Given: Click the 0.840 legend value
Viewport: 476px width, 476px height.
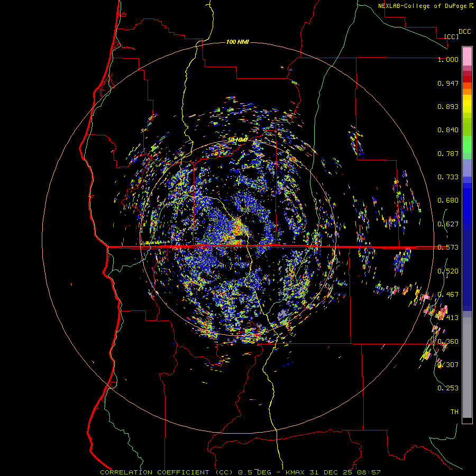Looking at the screenshot, I should (x=448, y=130).
